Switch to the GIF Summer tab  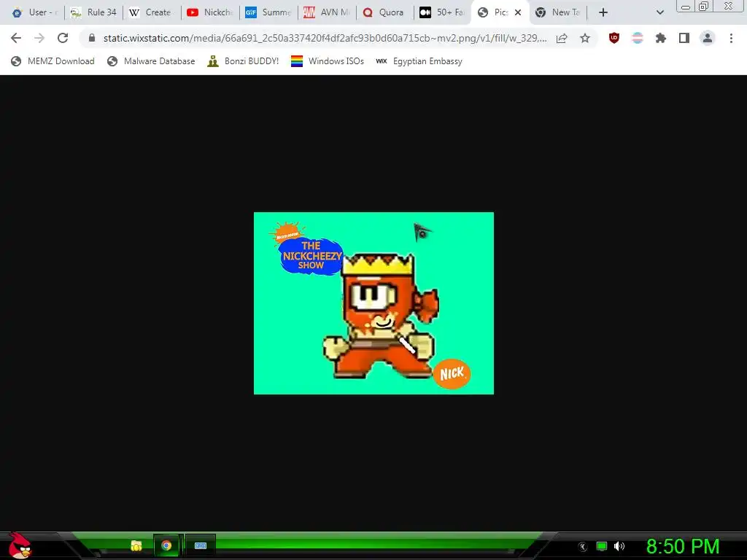pyautogui.click(x=268, y=12)
